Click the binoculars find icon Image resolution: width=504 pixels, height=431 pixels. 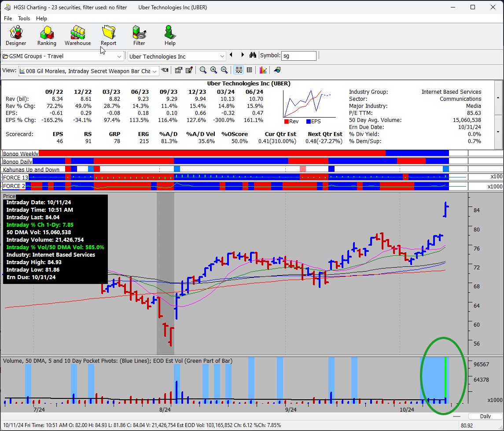pos(253,55)
